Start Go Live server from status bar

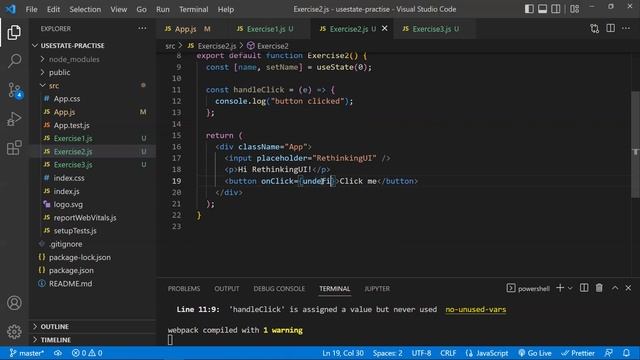tap(535, 353)
